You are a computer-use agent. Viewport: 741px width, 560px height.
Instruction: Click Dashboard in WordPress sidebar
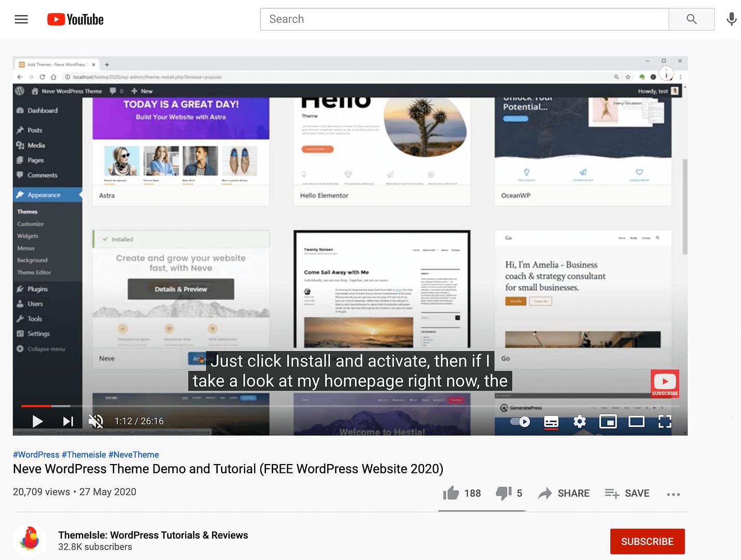(43, 110)
